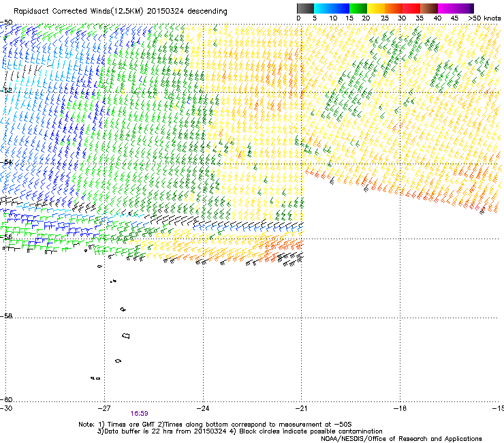Click the magenta 40-45 knots legend swatch
504x443 pixels.
point(447,8)
